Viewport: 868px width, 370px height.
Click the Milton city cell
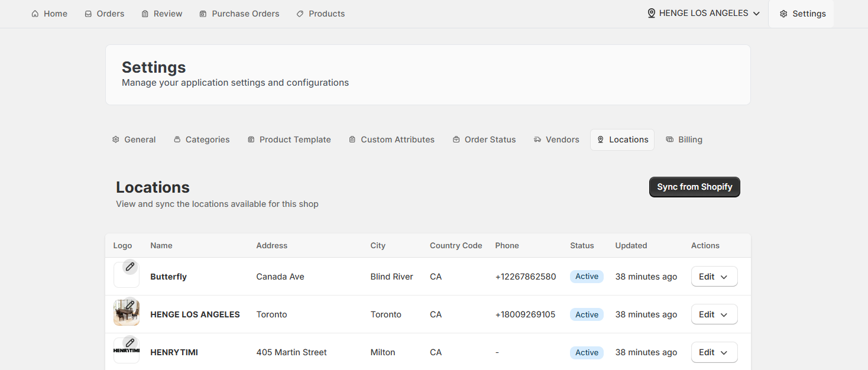point(383,352)
